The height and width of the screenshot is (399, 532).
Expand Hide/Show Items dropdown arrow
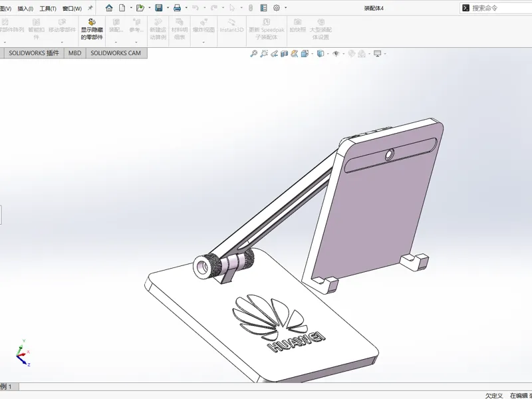click(344, 54)
